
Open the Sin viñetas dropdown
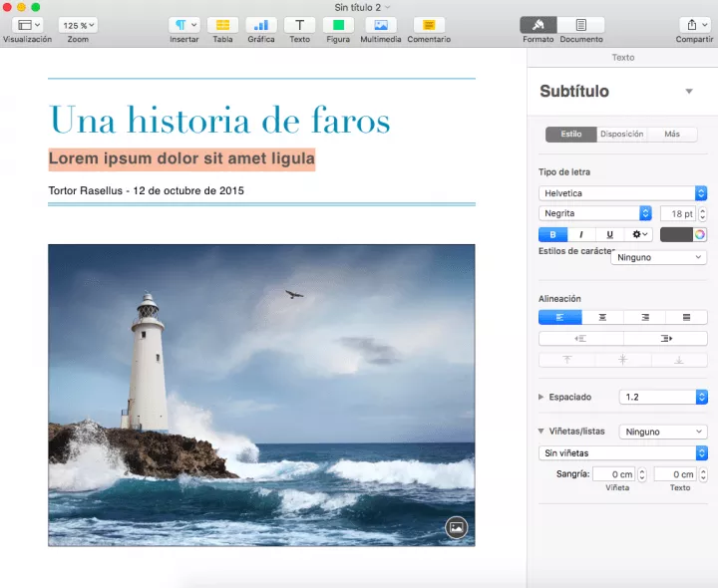coord(622,453)
